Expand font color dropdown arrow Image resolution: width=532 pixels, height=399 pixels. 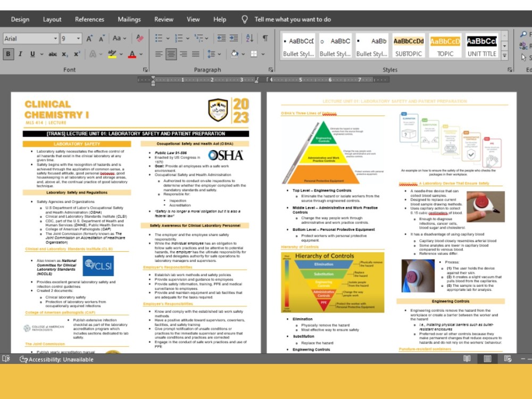click(141, 54)
